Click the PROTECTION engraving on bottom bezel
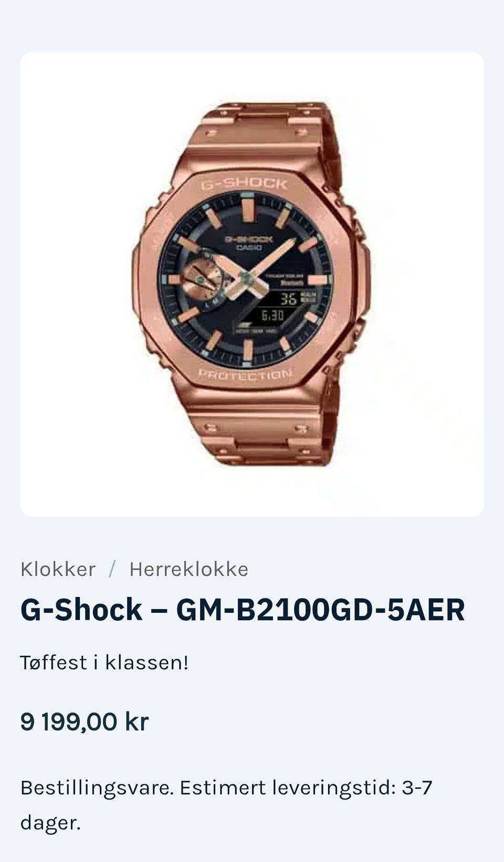This screenshot has height=862, width=504. (x=246, y=375)
